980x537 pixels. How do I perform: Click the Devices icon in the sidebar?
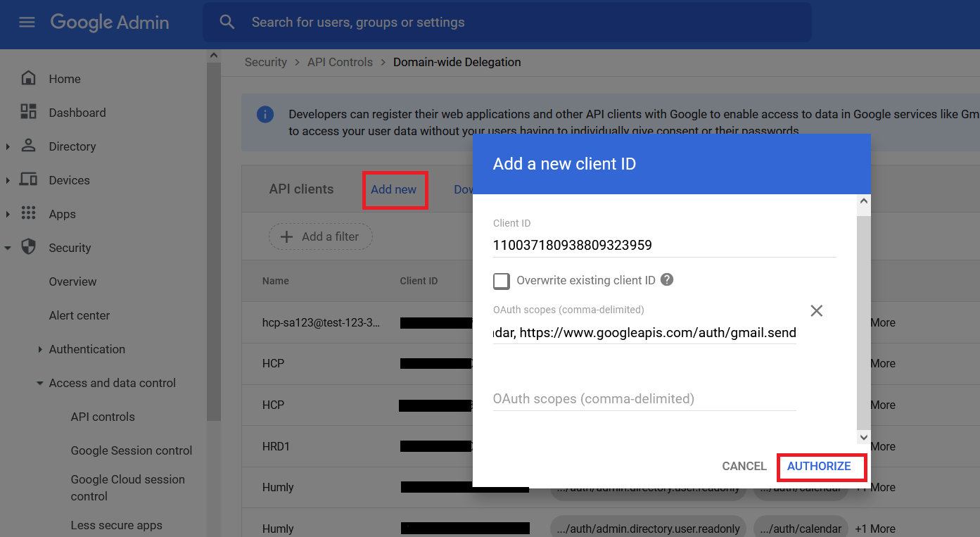coord(28,179)
